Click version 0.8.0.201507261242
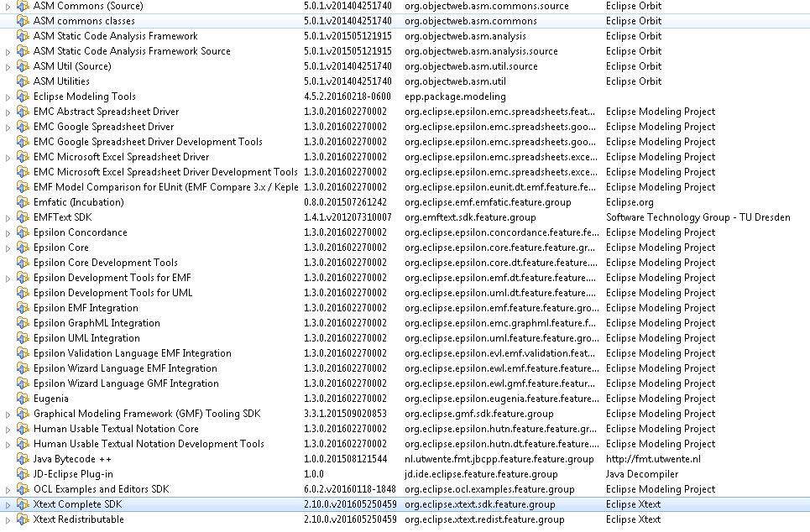This screenshot has height=532, width=810. click(345, 202)
